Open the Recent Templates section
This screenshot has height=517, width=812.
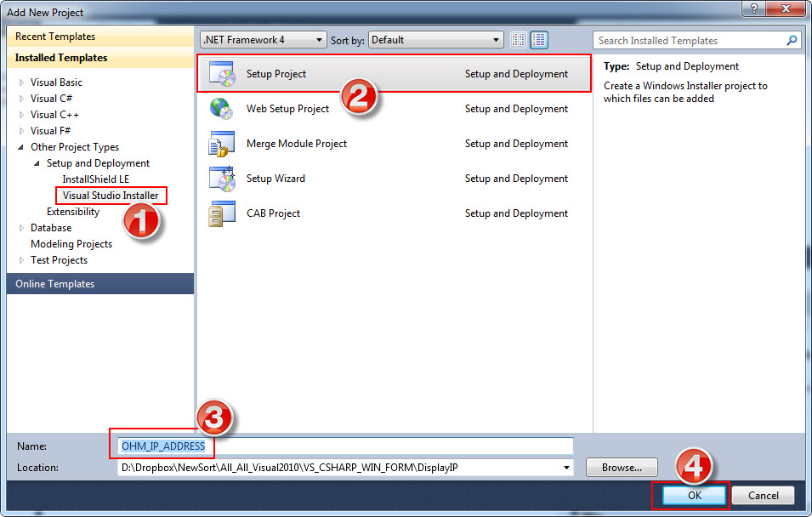point(100,37)
